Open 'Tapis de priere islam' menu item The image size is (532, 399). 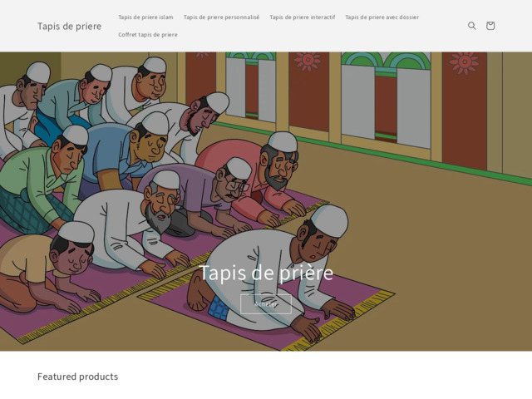tap(145, 17)
